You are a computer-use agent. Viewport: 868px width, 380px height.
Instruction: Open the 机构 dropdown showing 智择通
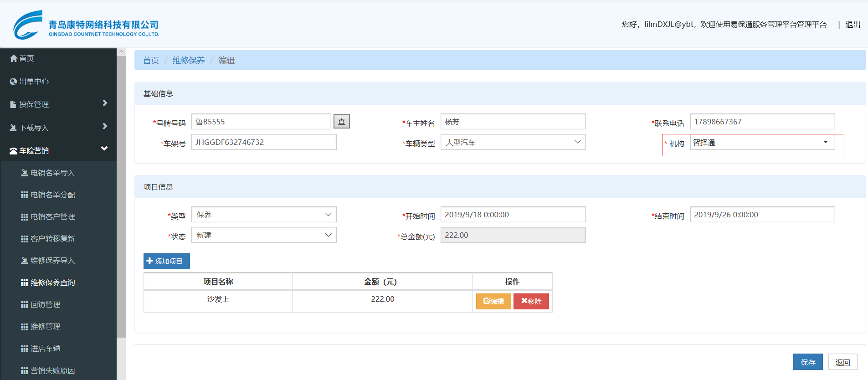click(762, 142)
